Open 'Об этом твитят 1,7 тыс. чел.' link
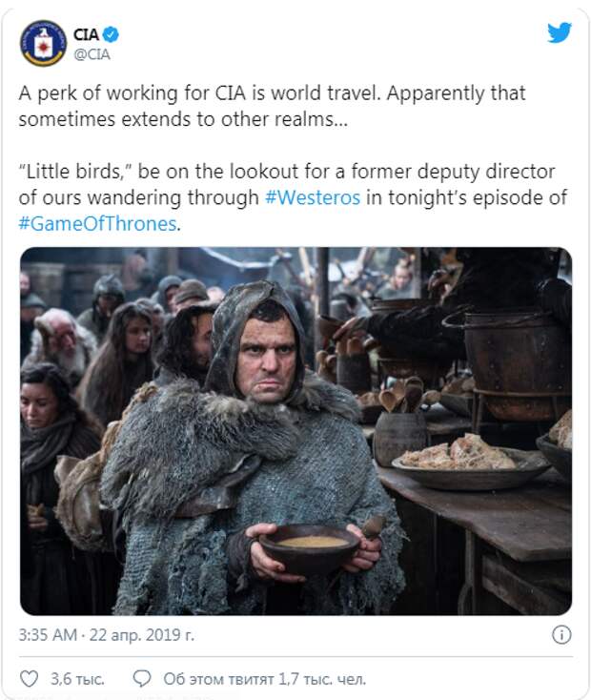The width and height of the screenshot is (591, 700). [x=265, y=679]
